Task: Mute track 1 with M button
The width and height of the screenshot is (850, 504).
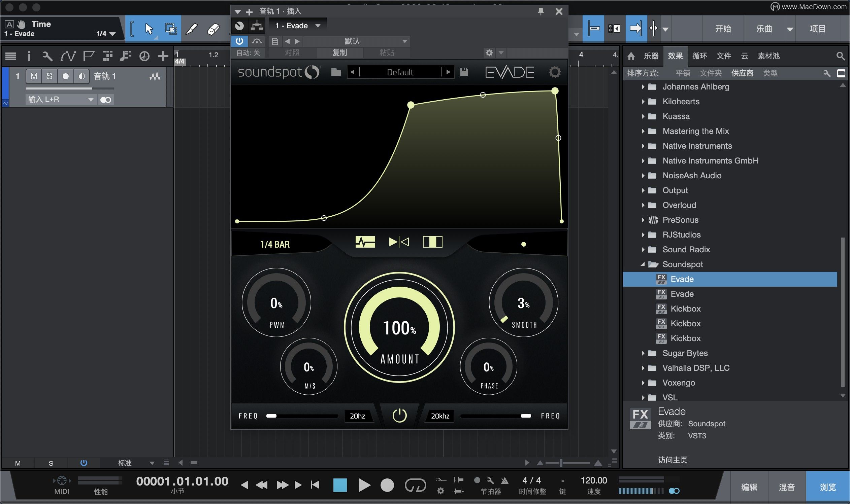Action: click(x=34, y=76)
